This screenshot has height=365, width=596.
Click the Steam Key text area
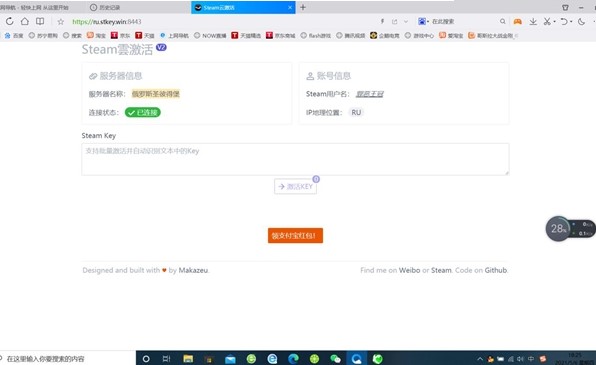(295, 159)
